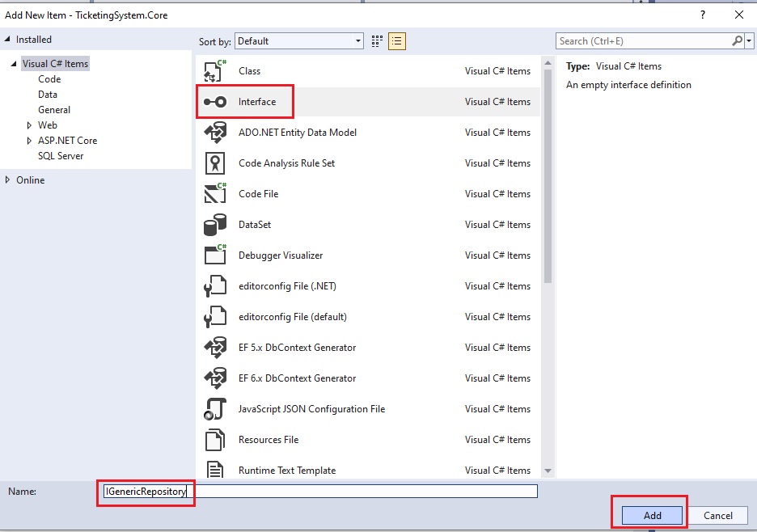Select the Data category

click(47, 95)
